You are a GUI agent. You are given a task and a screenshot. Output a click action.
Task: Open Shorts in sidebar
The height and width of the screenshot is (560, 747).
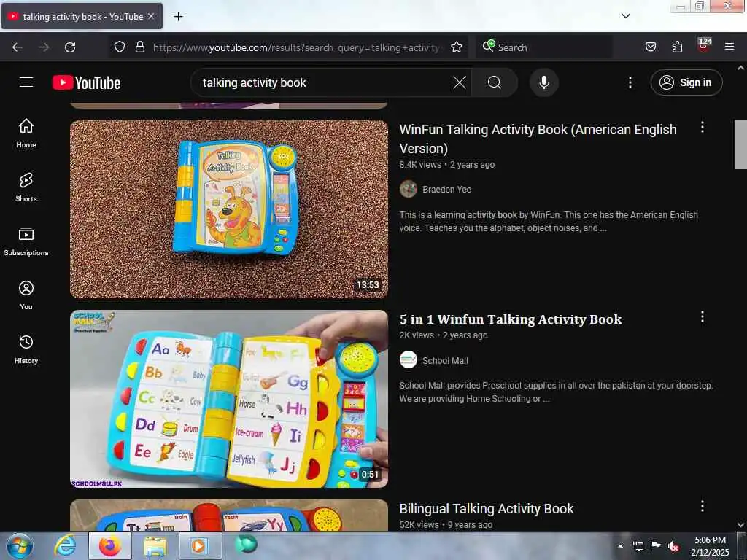26,187
